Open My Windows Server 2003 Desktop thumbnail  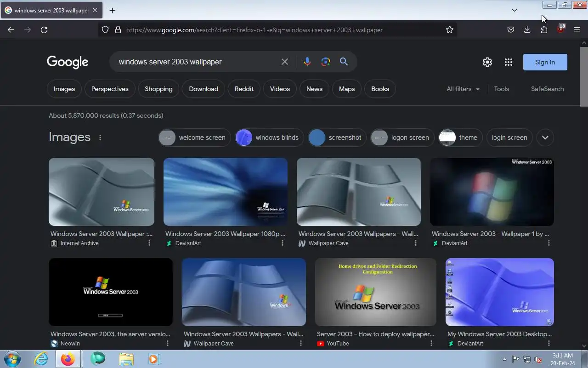(500, 292)
